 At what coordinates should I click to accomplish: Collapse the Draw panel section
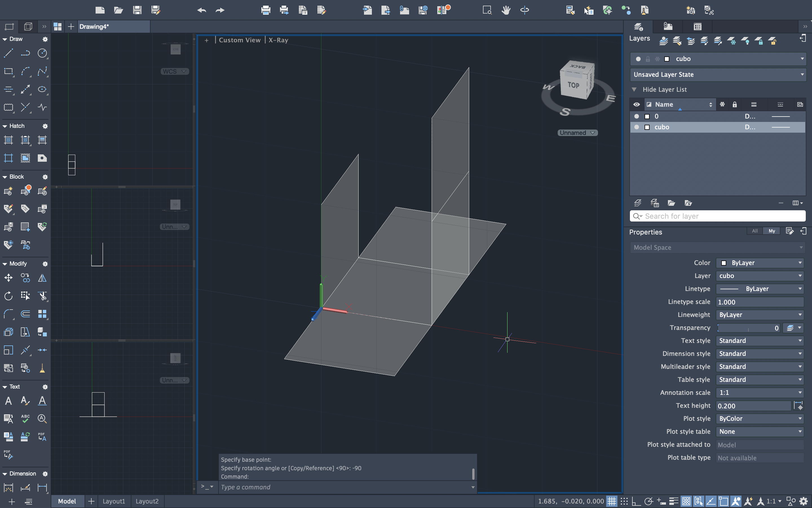point(5,39)
